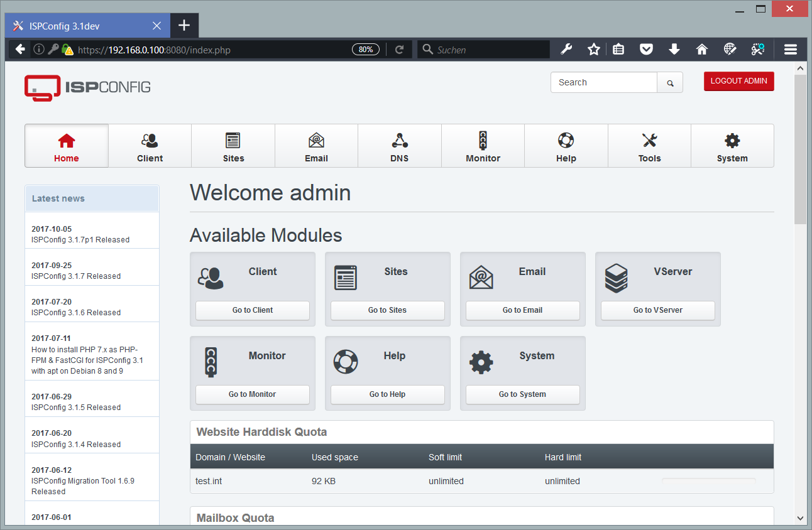Open news on installing PHP 7.x
The image size is (812, 530).
click(x=87, y=360)
